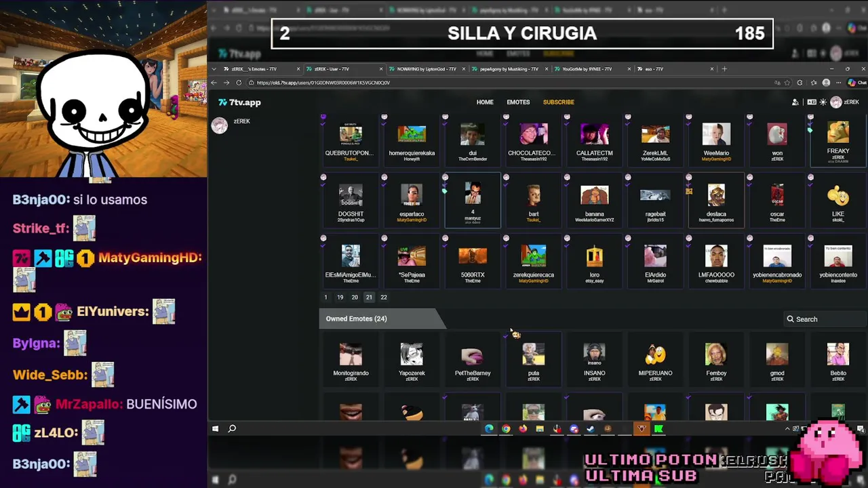
Task: Open the language selector icon in header
Action: [x=812, y=102]
